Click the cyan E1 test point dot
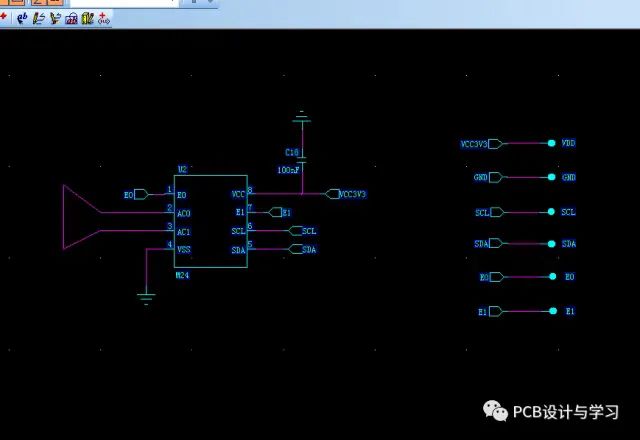640x440 pixels. (x=553, y=311)
